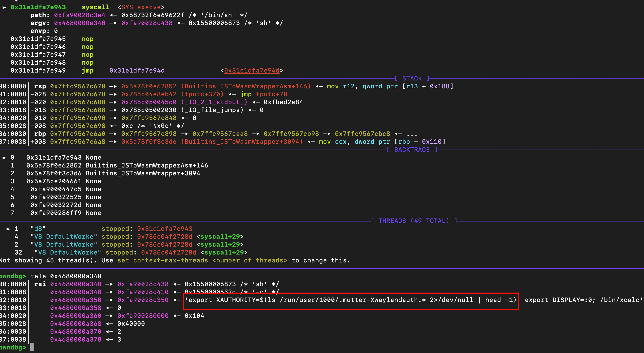Click the active thread arrow beside d8
Viewport: 644px width, 353px height.
coord(8,229)
